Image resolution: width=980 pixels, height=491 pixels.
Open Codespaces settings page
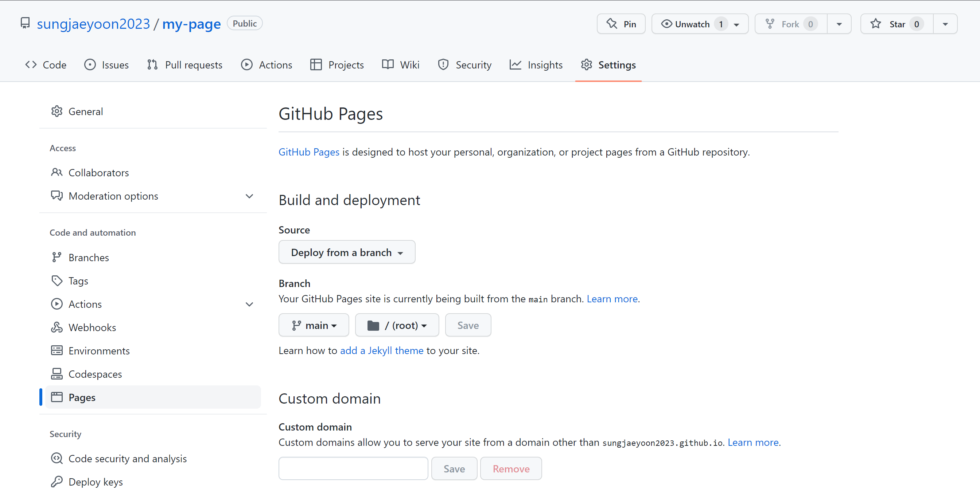point(153,374)
